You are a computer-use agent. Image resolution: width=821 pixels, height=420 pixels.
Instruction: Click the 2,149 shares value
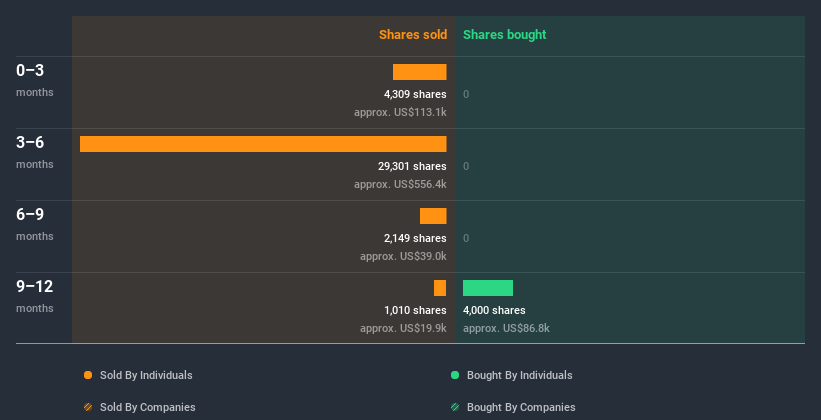pyautogui.click(x=415, y=238)
